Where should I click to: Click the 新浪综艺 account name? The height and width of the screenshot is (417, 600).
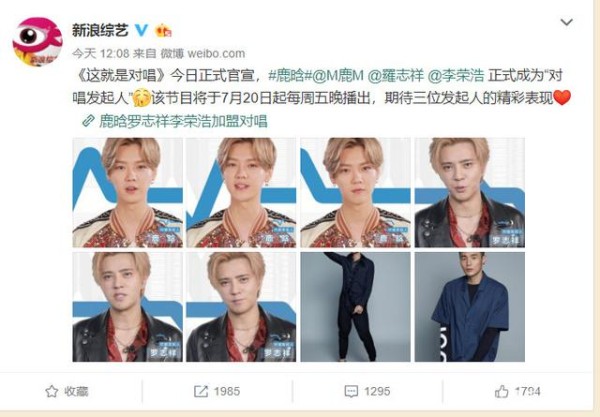(x=100, y=30)
